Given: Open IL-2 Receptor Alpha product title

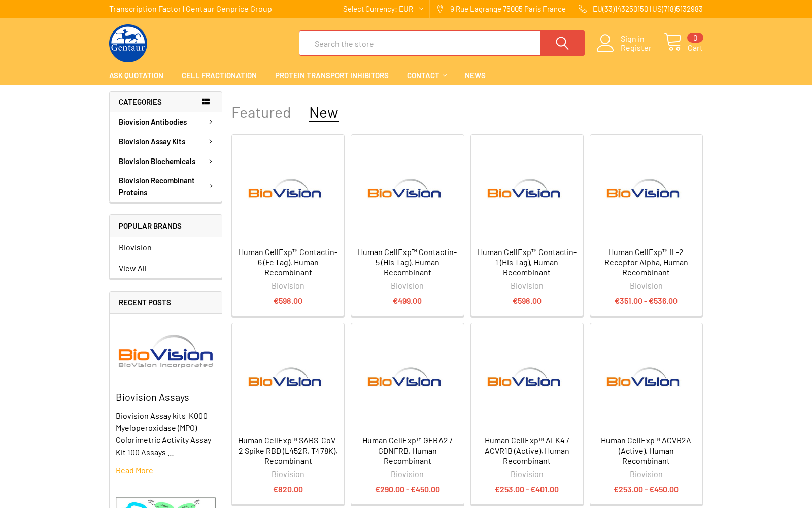Looking at the screenshot, I should click(646, 262).
